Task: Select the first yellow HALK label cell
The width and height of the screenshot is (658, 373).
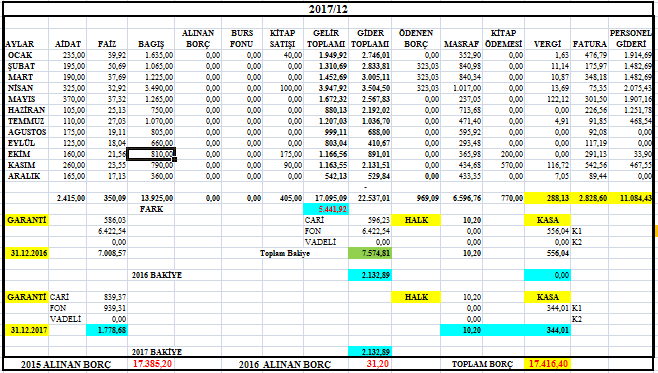Action: click(416, 220)
